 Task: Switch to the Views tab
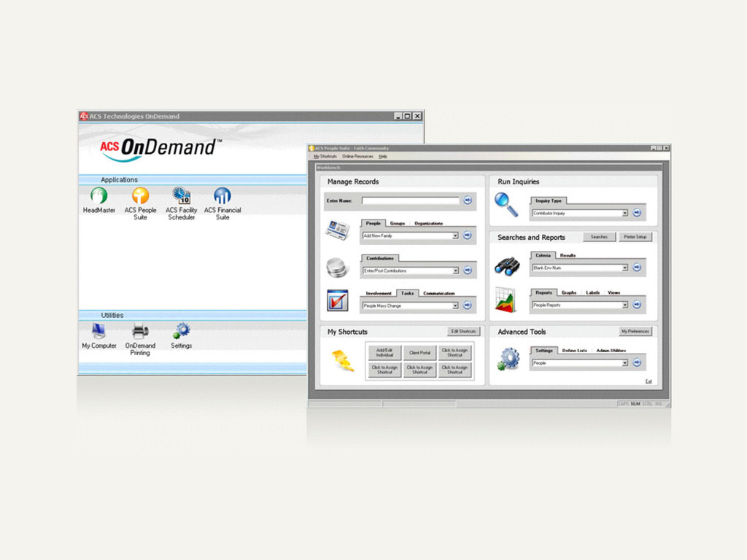click(x=614, y=292)
